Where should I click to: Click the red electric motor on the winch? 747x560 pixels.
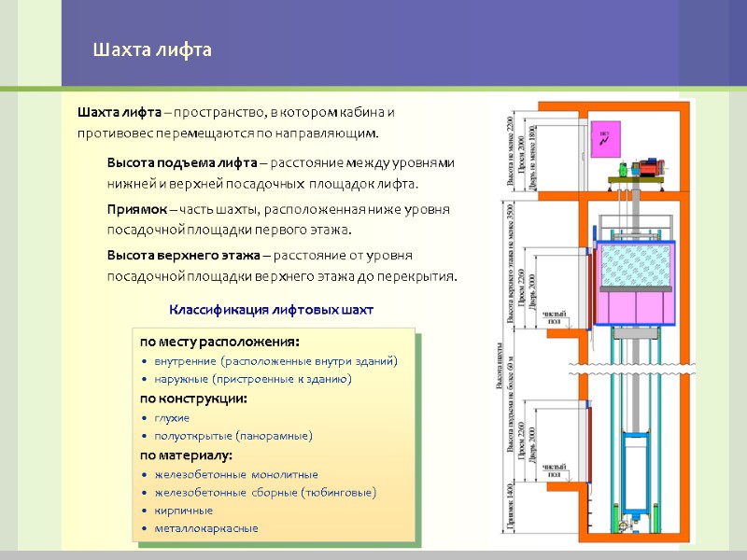click(x=651, y=168)
